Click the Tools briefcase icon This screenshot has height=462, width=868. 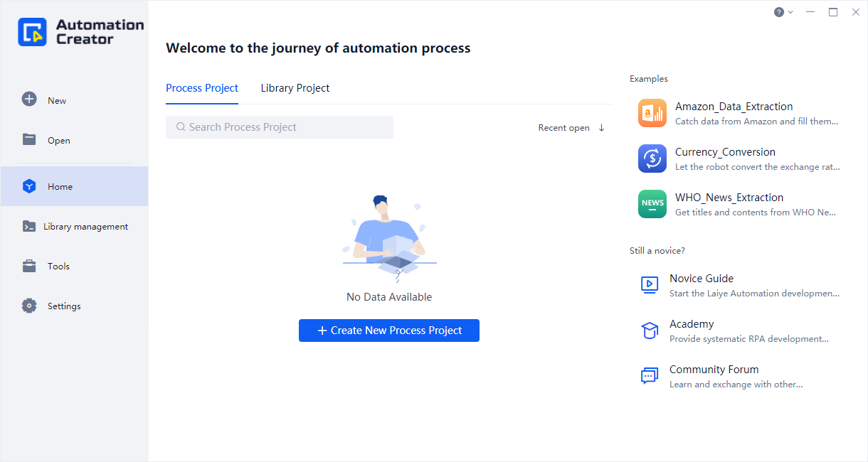click(x=29, y=266)
